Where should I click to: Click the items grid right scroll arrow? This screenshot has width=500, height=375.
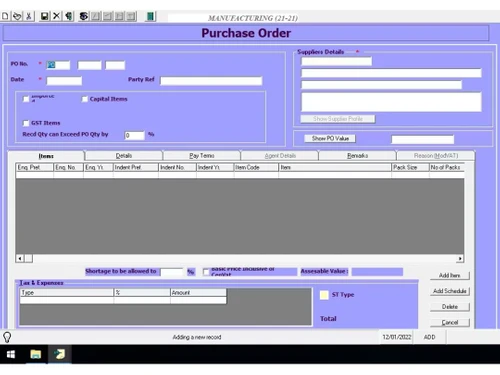click(460, 258)
